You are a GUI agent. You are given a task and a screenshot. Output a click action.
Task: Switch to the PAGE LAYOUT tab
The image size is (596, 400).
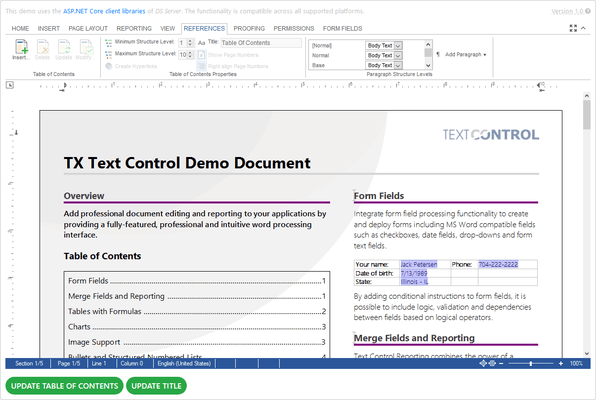pos(88,29)
